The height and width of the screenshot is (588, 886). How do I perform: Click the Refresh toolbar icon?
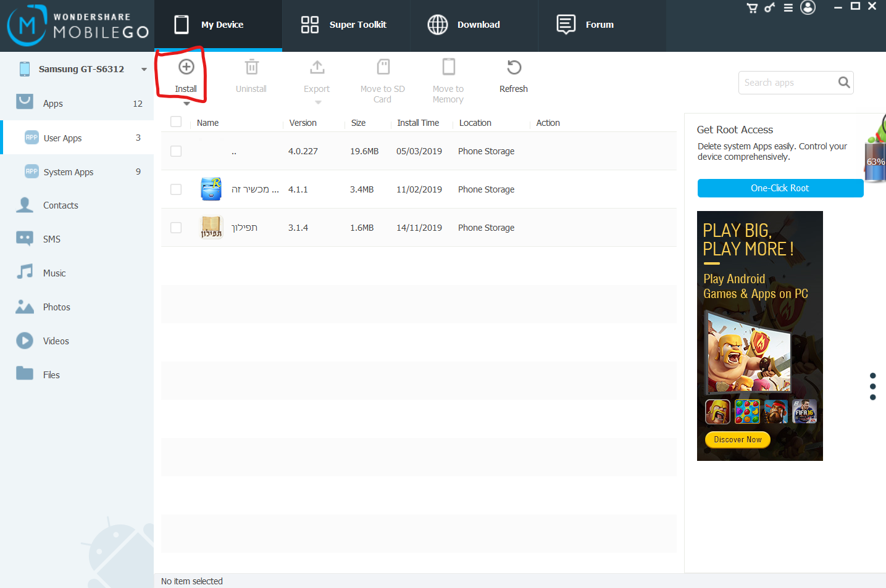(x=514, y=67)
